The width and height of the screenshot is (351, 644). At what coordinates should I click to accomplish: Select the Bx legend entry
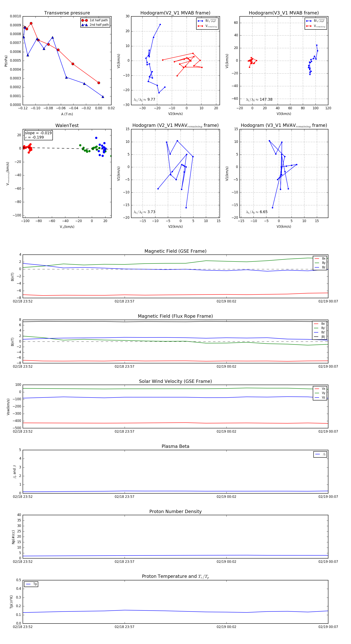point(320,259)
